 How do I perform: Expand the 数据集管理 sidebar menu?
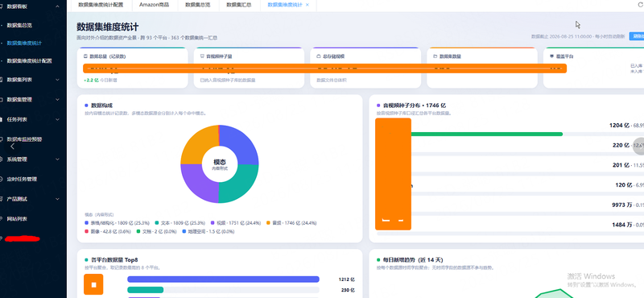click(57, 100)
